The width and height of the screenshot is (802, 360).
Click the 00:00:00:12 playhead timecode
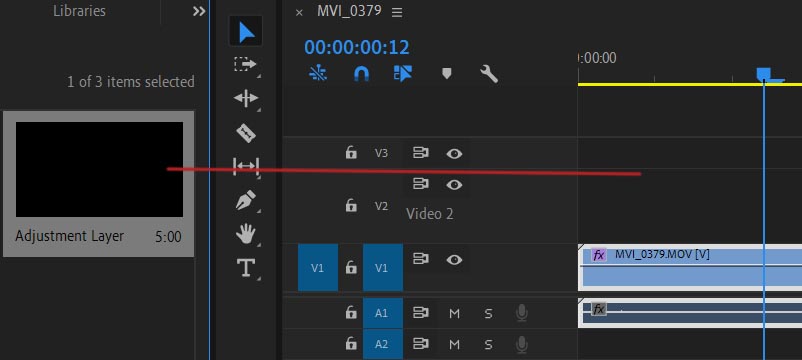click(357, 48)
